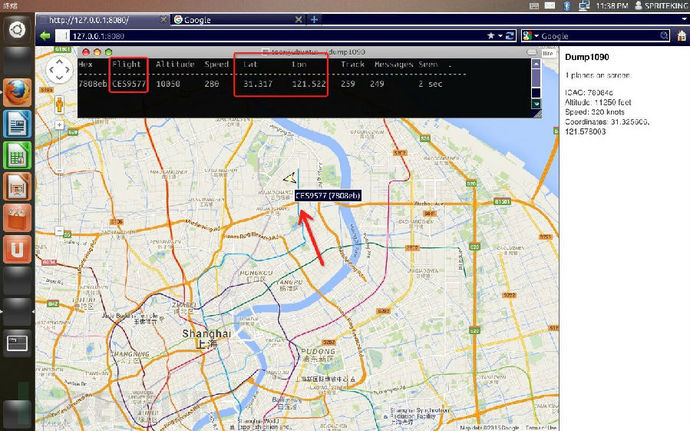
Task: Select the Street View pegman
Action: (x=59, y=105)
